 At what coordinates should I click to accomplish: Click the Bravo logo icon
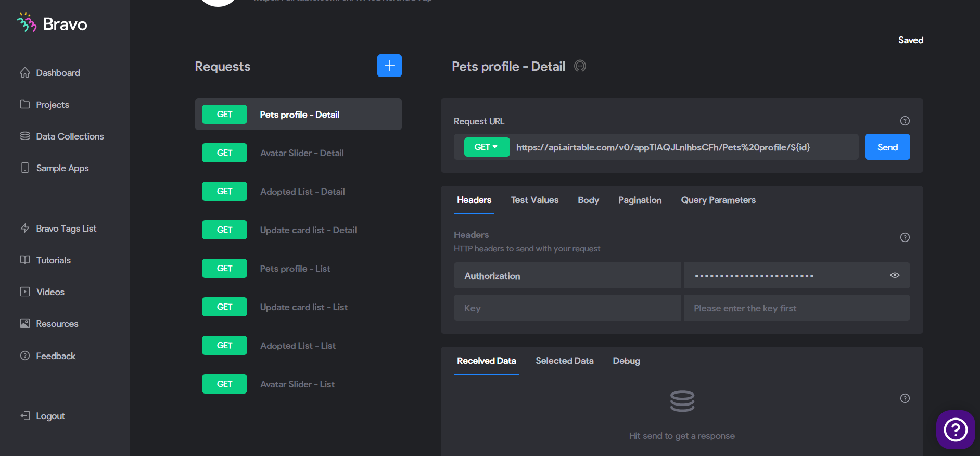point(27,23)
